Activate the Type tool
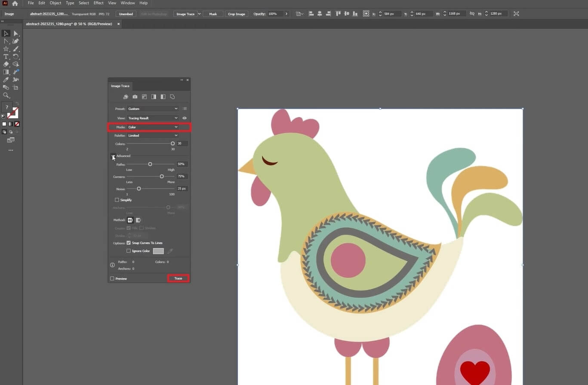The image size is (588, 385). (6, 57)
